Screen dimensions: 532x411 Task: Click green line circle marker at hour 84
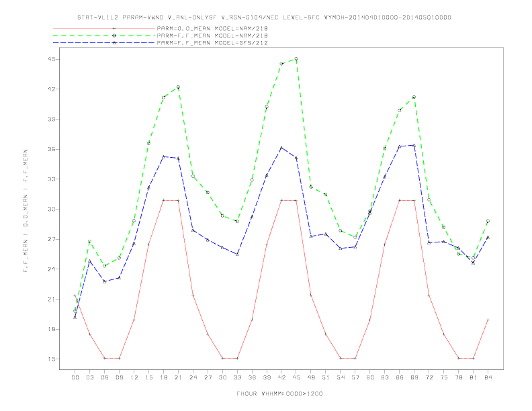[488, 221]
